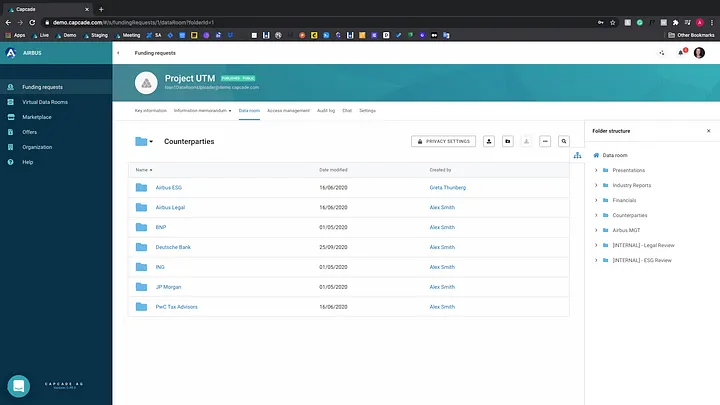Viewport: 720px width, 405px height.
Task: Open the Chat tab
Action: point(347,111)
